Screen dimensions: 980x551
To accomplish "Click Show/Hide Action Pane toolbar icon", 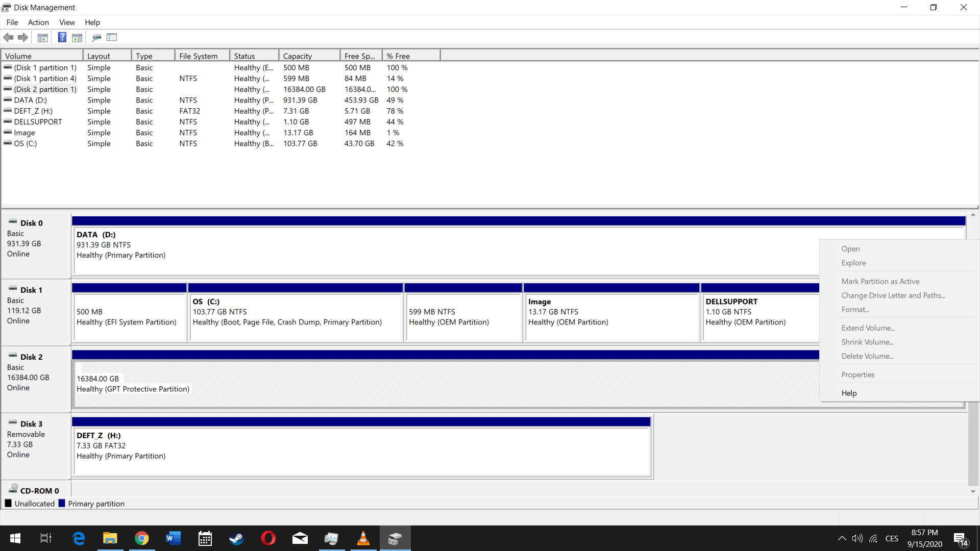I will click(x=77, y=37).
